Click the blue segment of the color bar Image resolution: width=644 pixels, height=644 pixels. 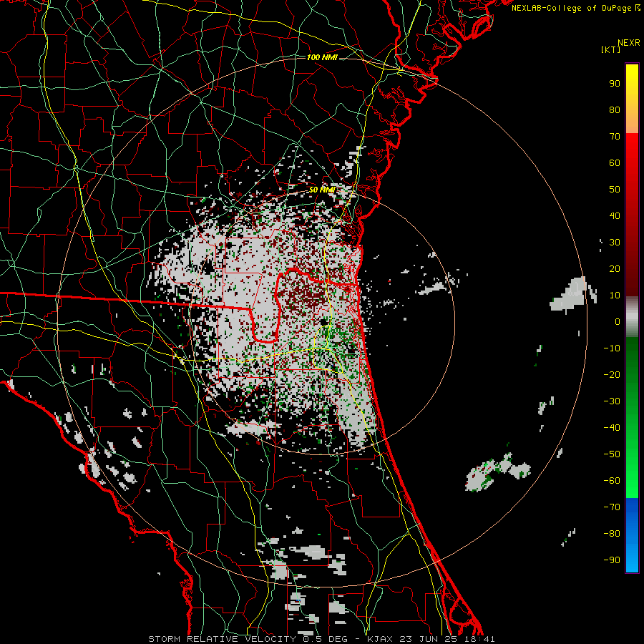click(x=632, y=535)
